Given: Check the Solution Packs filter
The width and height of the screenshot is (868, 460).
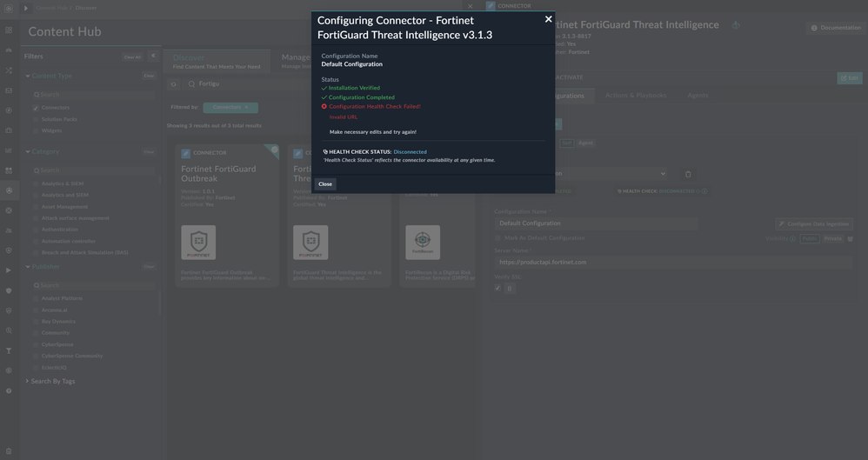Looking at the screenshot, I should click(x=36, y=120).
